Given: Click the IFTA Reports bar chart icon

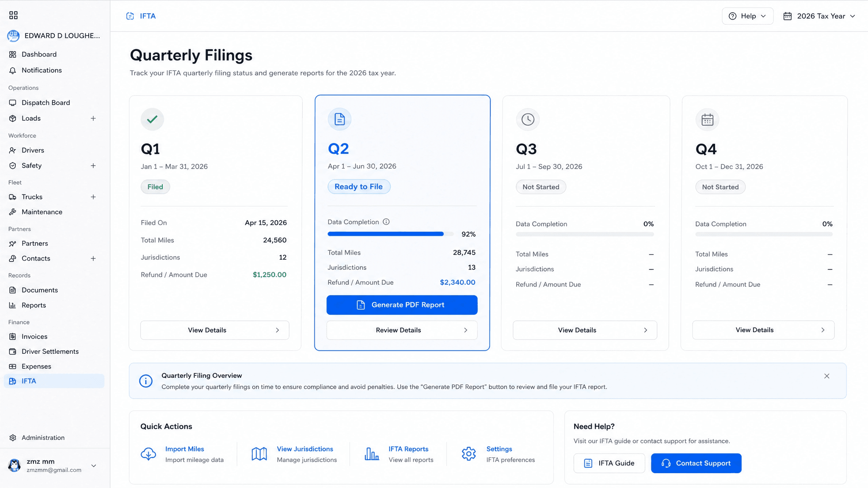Looking at the screenshot, I should tap(372, 454).
